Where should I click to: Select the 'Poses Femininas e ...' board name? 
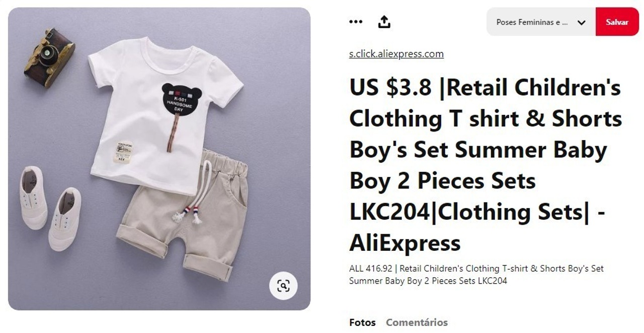[532, 22]
